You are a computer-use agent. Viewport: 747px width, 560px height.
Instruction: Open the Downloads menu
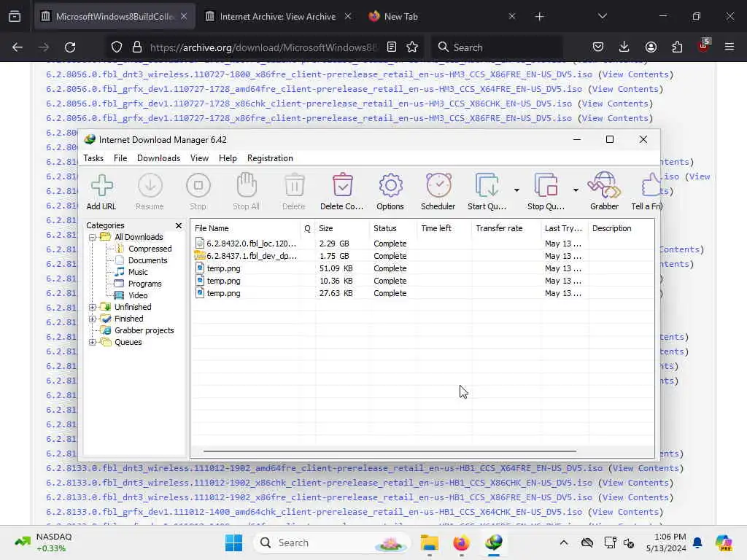(158, 158)
